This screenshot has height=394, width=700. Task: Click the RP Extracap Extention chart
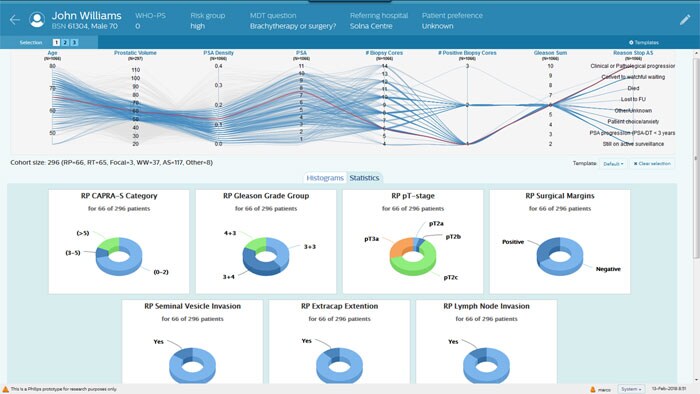point(339,366)
